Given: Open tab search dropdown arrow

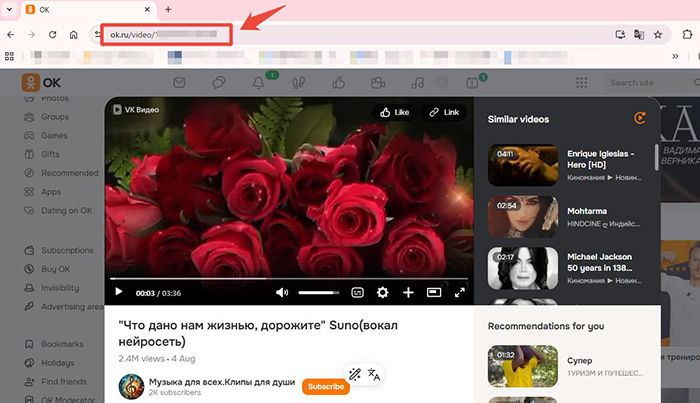Looking at the screenshot, I should [9, 9].
